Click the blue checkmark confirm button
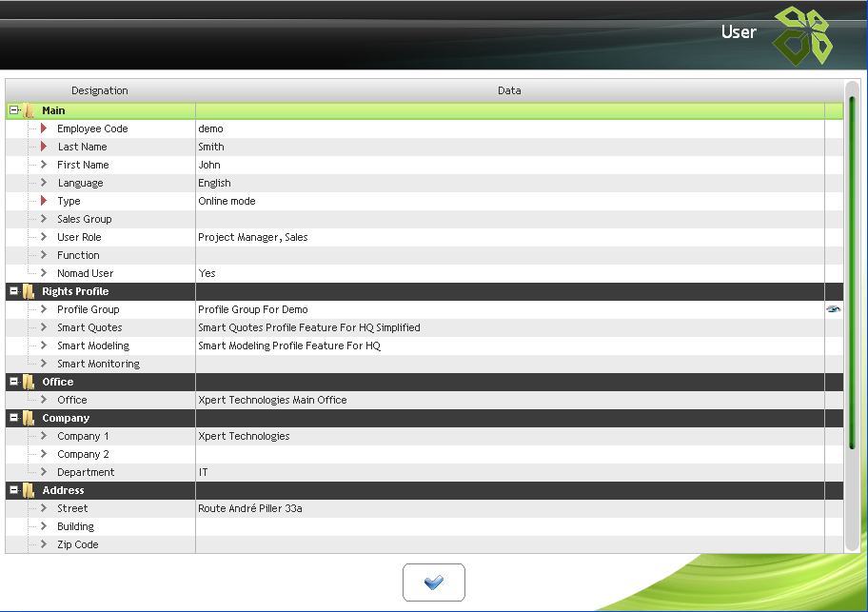 coord(434,582)
